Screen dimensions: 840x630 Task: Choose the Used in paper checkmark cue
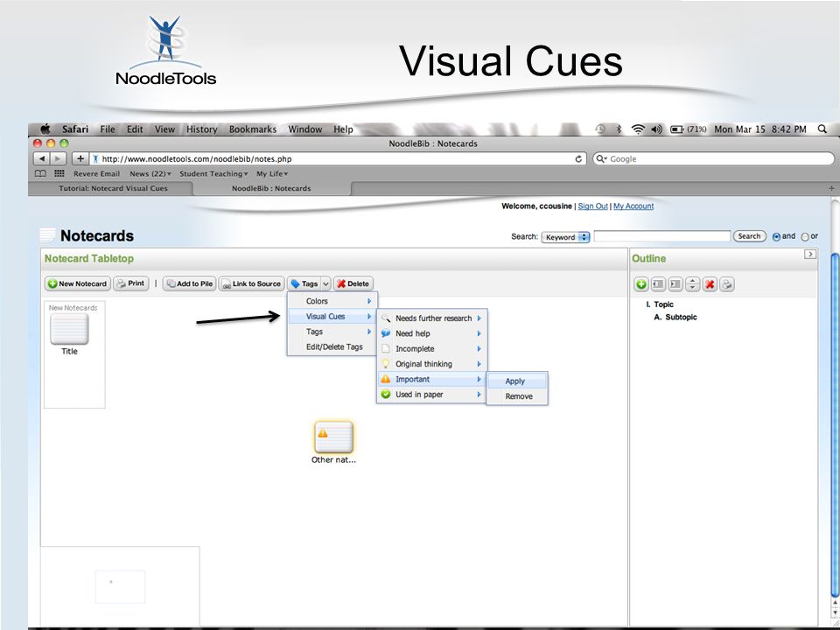point(431,395)
